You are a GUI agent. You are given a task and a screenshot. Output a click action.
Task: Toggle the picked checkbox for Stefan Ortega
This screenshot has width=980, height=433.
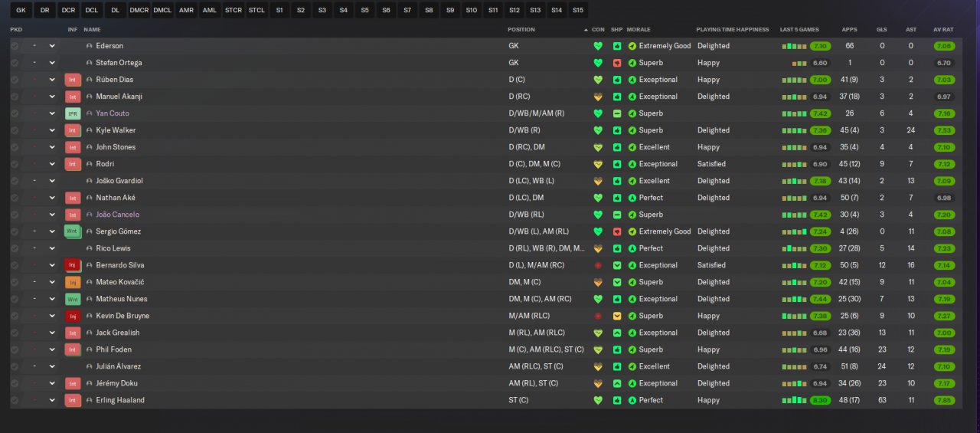point(15,63)
